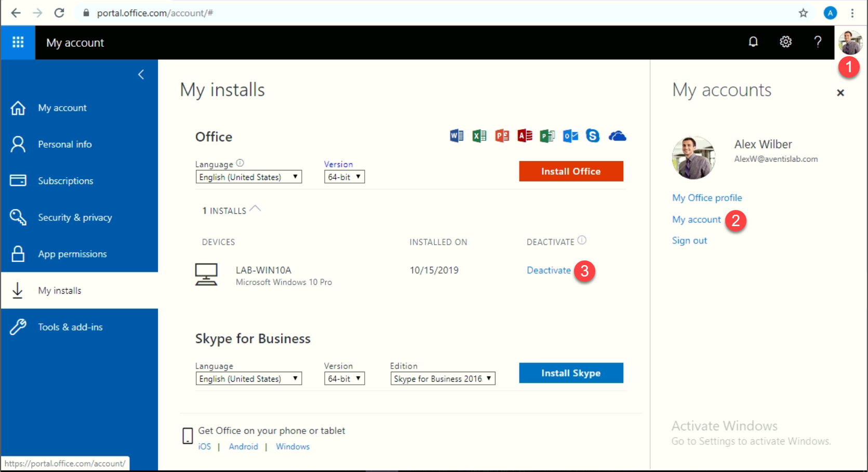Viewport: 868px width, 472px height.
Task: Open Skype for Business Version dropdown
Action: pos(344,378)
